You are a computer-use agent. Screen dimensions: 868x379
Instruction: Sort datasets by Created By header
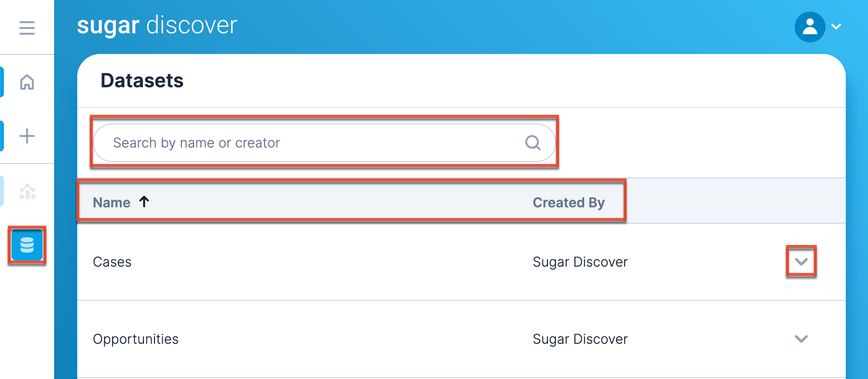568,203
